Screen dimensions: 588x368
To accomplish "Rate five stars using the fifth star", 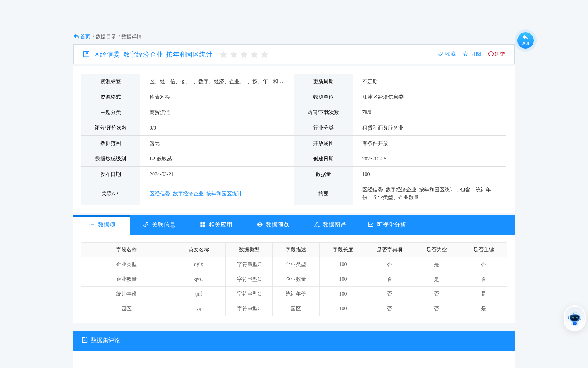I will click(264, 54).
